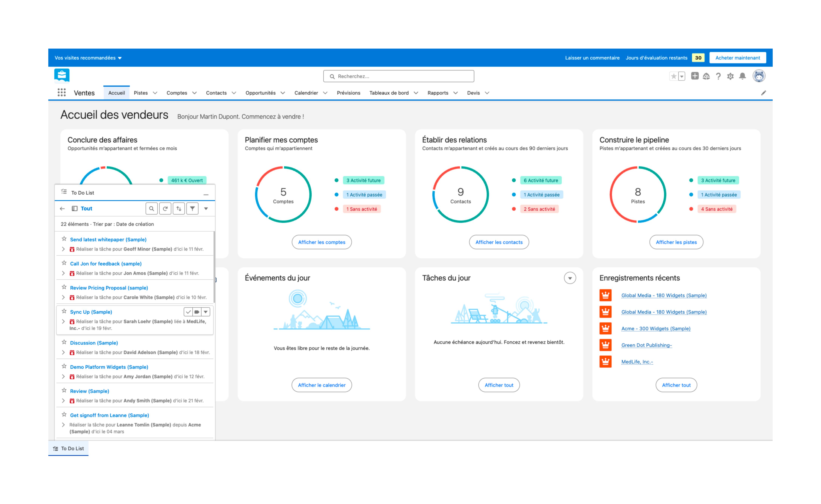Click 2 Sans activité legend in contacts
The image size is (821, 504).
pos(539,209)
